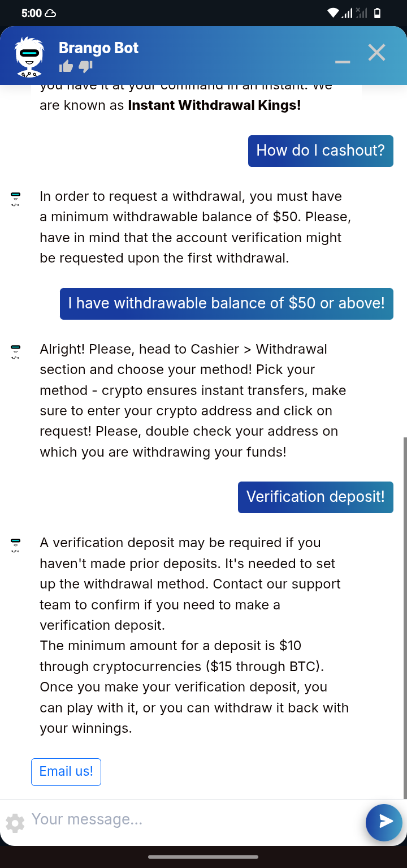Viewport: 407px width, 868px height.
Task: Click the thumbs down rating icon
Action: pyautogui.click(x=85, y=67)
